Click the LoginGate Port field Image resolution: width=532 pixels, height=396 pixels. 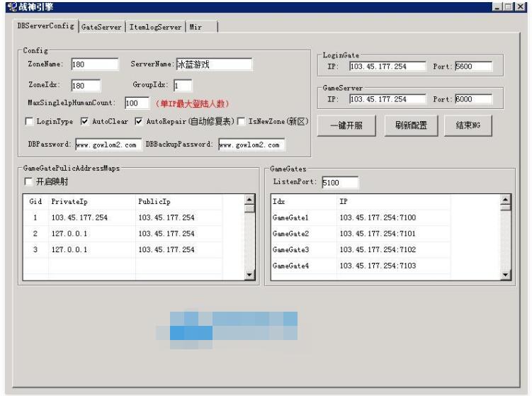click(472, 67)
